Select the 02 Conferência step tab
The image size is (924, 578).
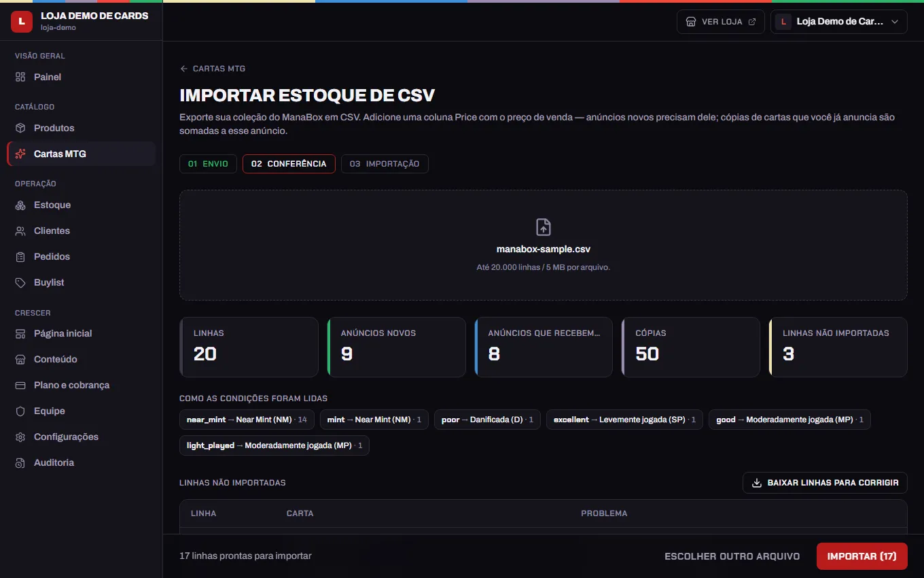(x=289, y=164)
